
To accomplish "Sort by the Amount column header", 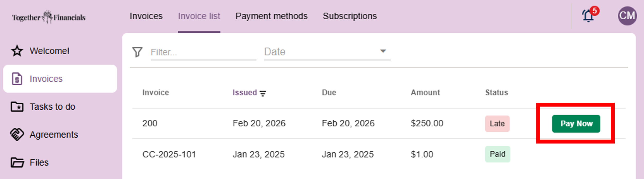I will click(x=425, y=93).
